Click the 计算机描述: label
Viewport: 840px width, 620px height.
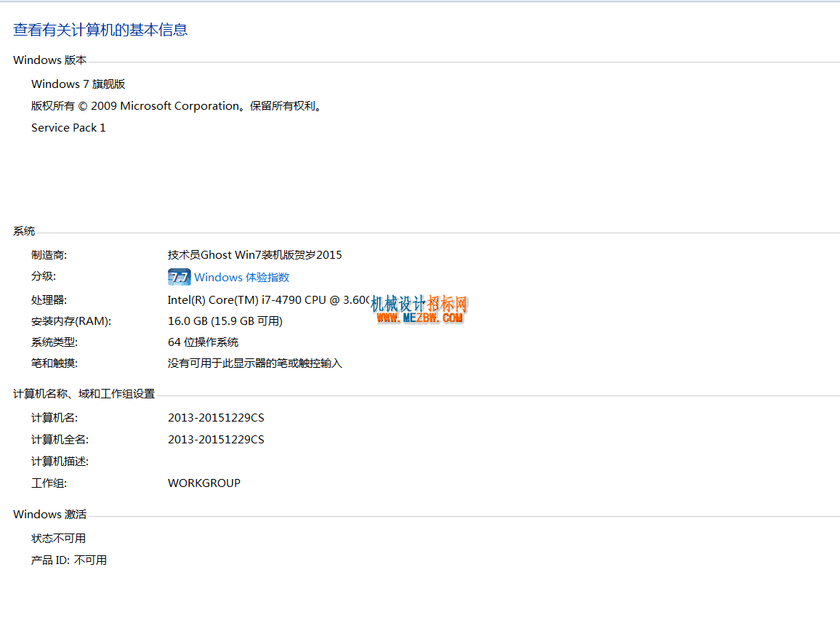60,462
